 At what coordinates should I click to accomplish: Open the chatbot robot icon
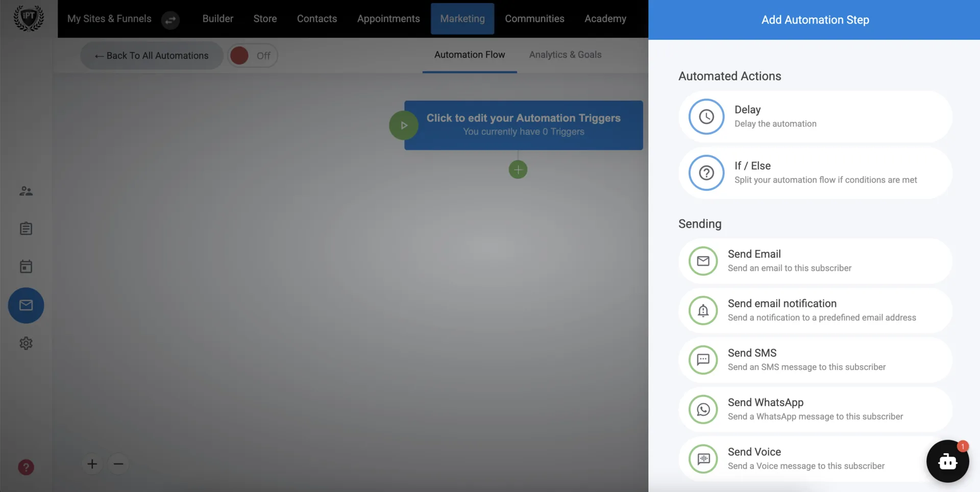948,461
